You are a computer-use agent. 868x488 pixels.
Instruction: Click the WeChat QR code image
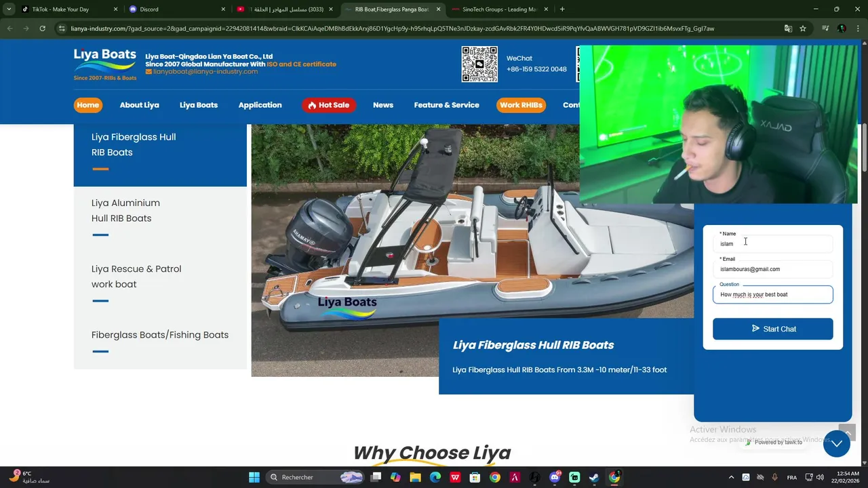(479, 64)
